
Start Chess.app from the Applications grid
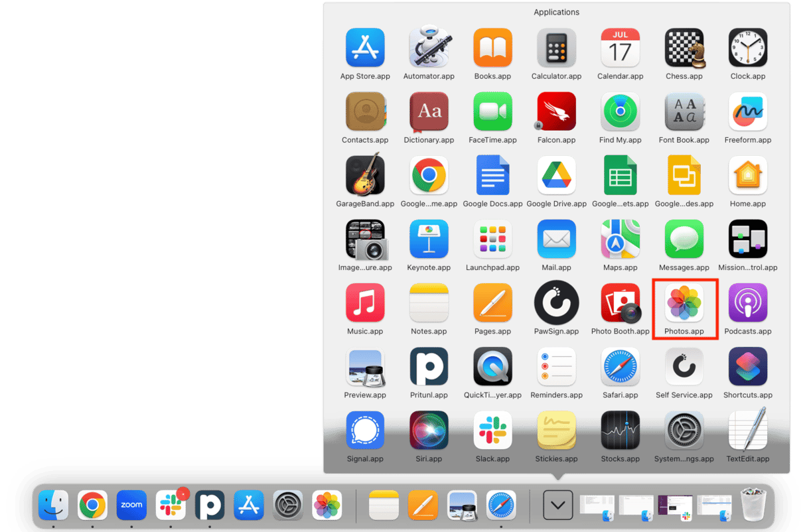[x=684, y=48]
